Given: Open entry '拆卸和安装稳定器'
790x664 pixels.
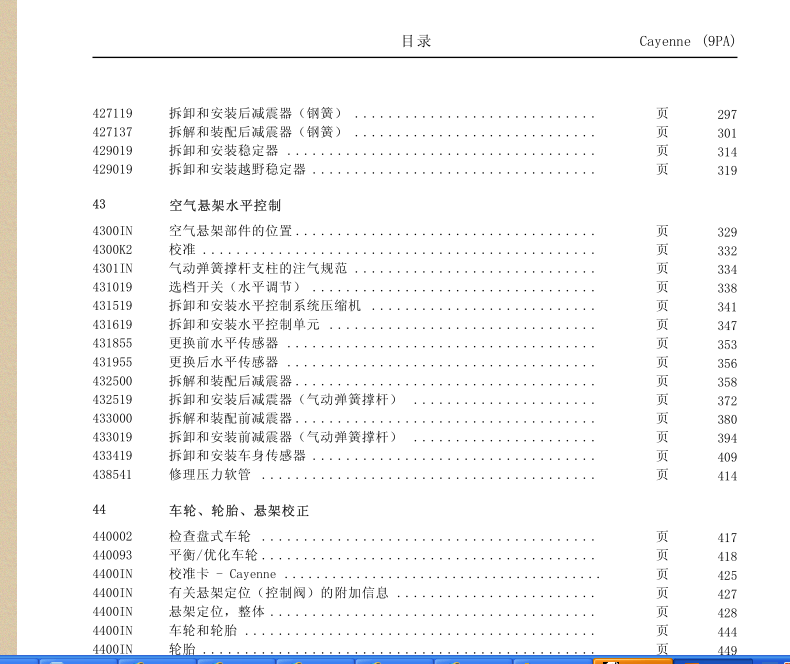Looking at the screenshot, I should [x=223, y=151].
